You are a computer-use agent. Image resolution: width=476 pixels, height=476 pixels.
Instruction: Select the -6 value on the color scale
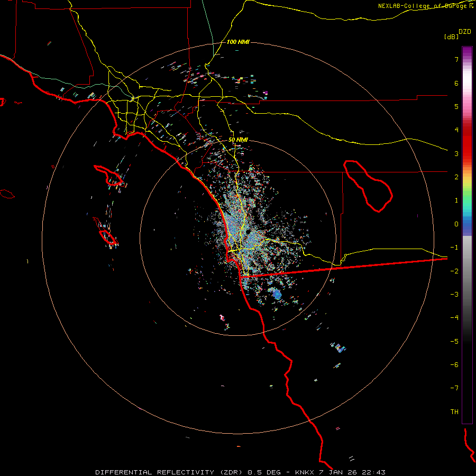point(454,365)
